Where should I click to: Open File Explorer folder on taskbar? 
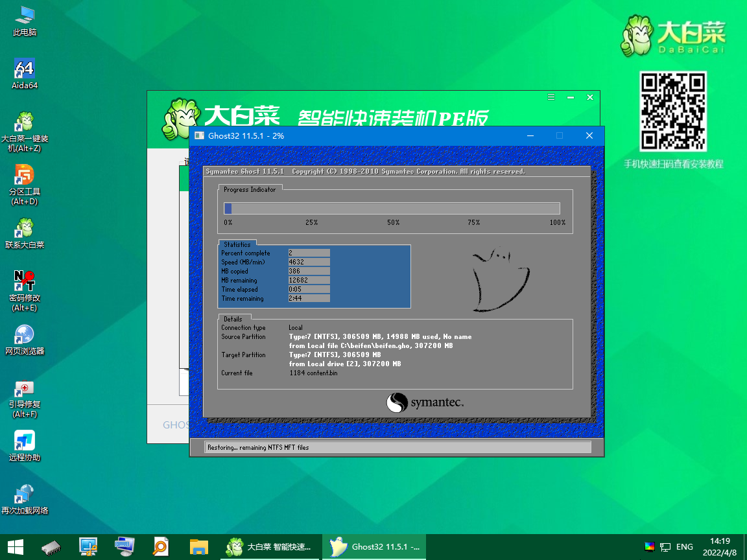click(198, 547)
